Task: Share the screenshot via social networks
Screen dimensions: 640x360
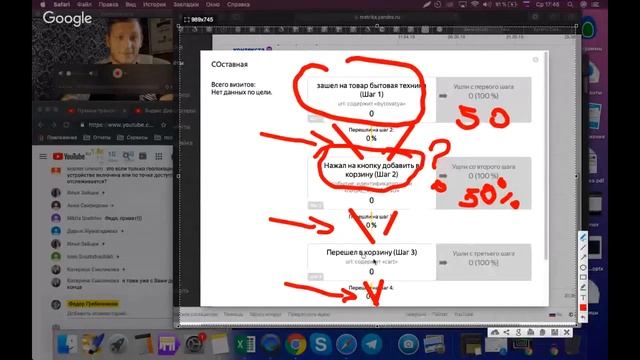Action: click(507, 332)
